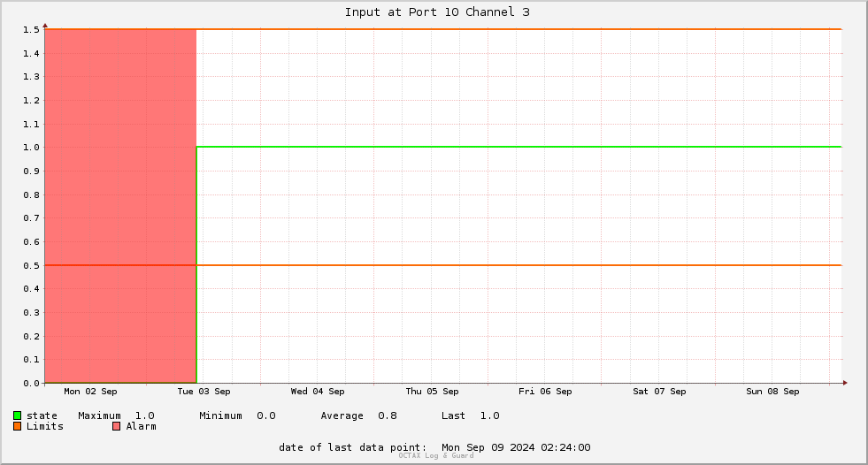Screen dimensions: 868x465
Task: Click the 0.9 y-axis value
Action: 31,172
